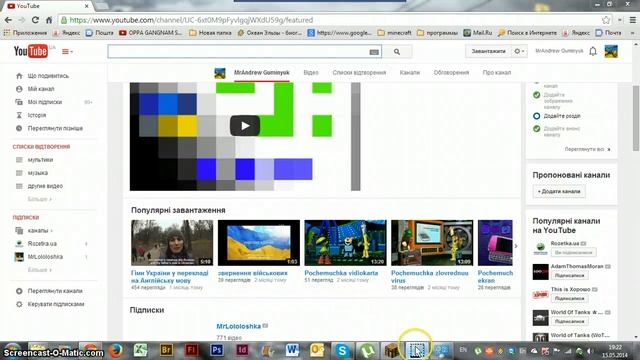Expand Більше under subscriptions
This screenshot has width=640, height=360.
[40, 270]
